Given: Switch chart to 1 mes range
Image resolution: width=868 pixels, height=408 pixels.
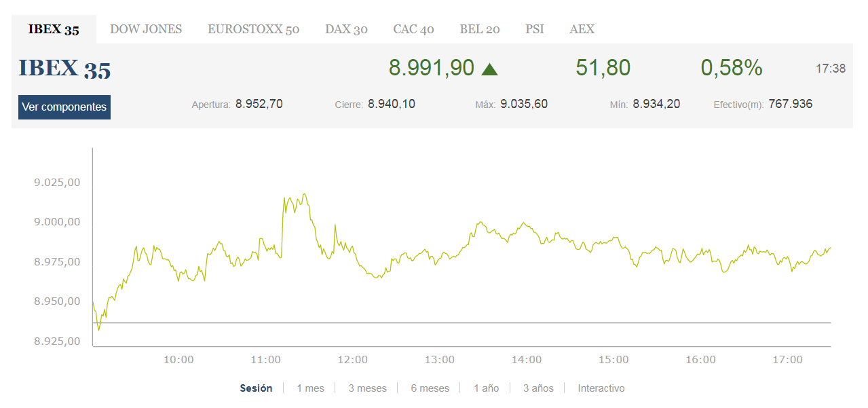Looking at the screenshot, I should [x=310, y=388].
